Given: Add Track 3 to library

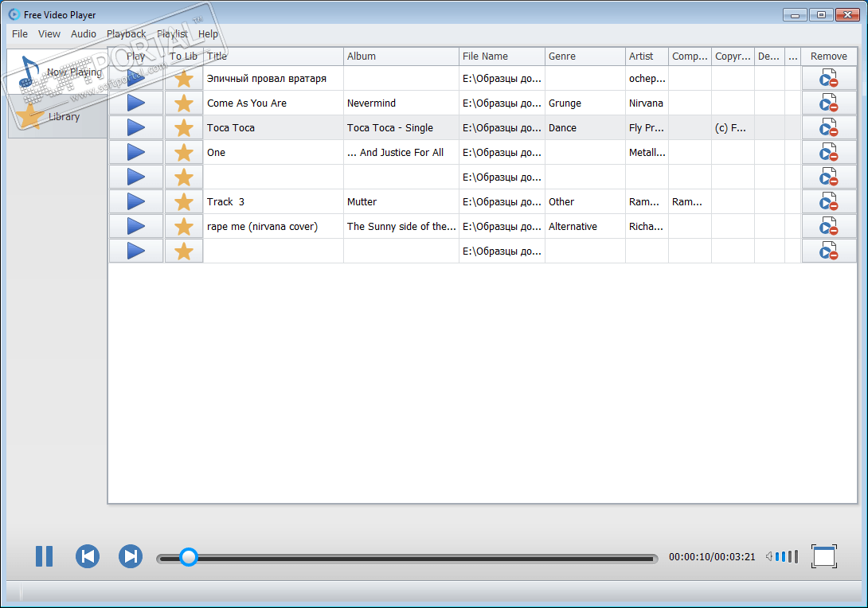Looking at the screenshot, I should click(x=184, y=202).
